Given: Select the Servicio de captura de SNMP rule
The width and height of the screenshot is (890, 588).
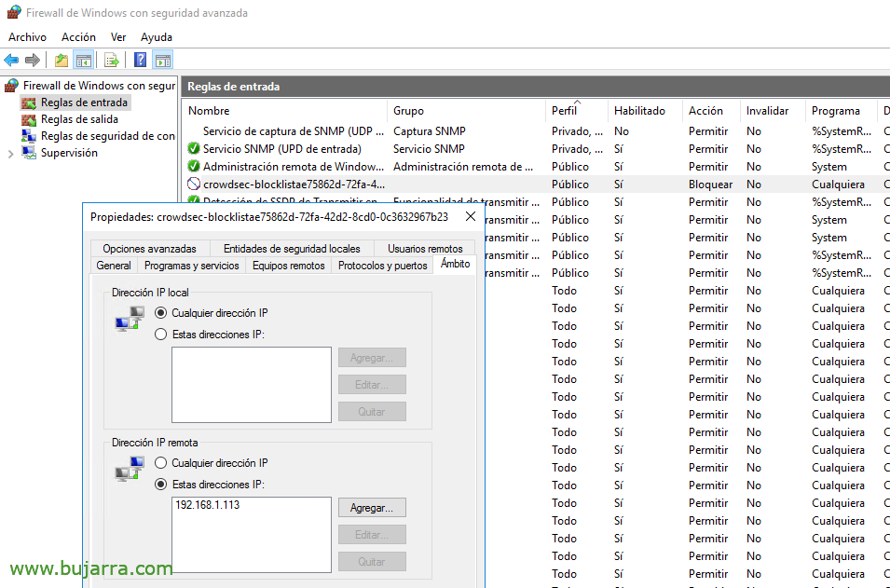Looking at the screenshot, I should coord(294,131).
